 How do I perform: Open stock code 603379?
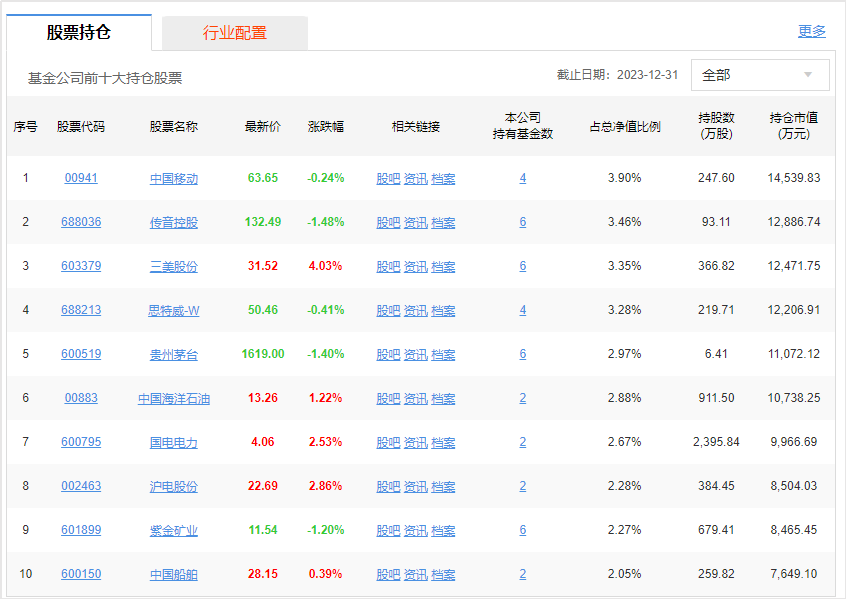(x=81, y=266)
